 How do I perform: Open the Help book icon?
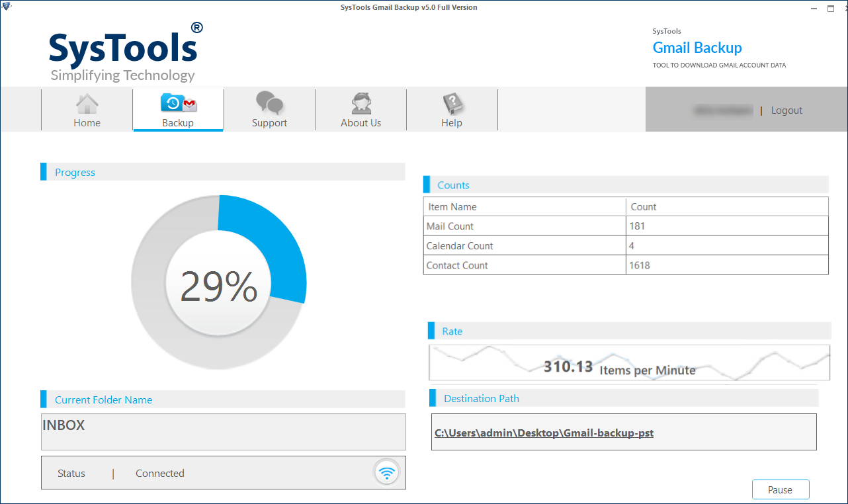tap(452, 104)
